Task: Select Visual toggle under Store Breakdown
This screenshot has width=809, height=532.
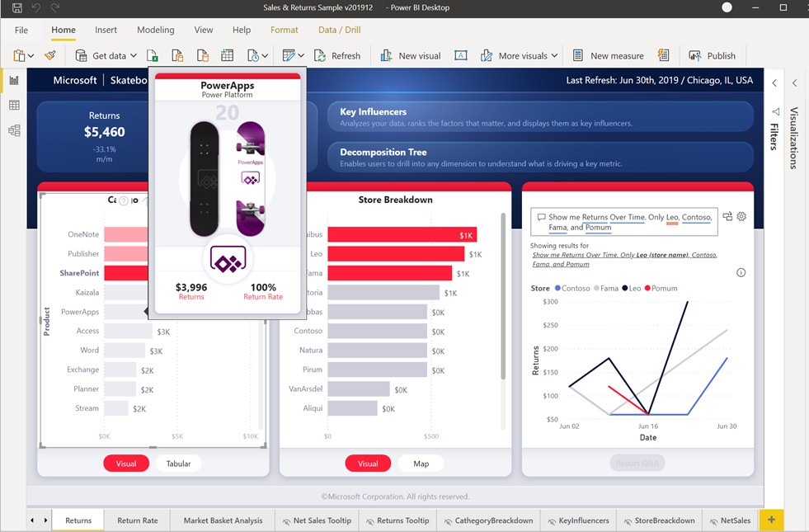Action: pos(368,464)
